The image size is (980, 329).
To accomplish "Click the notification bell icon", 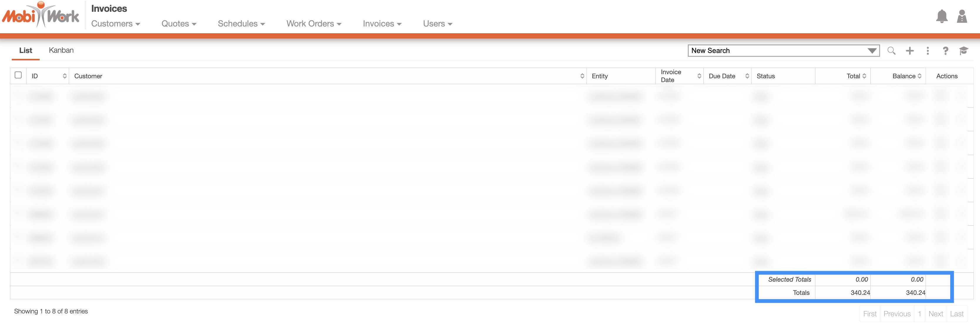I will coord(941,16).
